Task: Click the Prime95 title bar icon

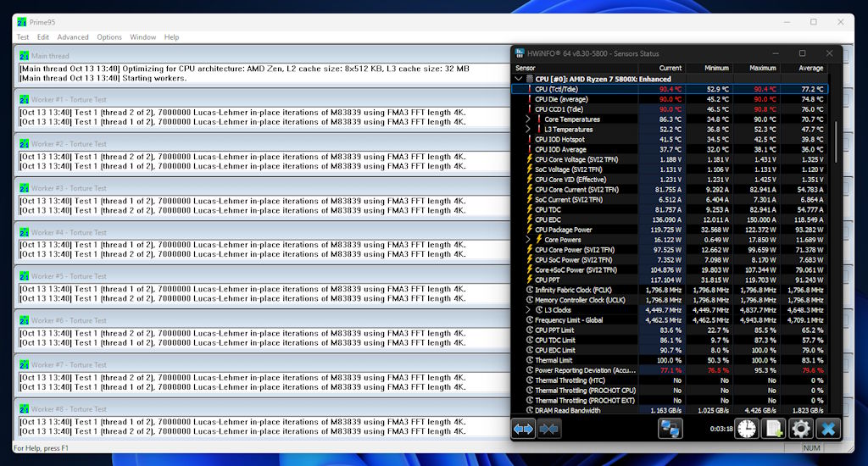Action: pos(22,22)
